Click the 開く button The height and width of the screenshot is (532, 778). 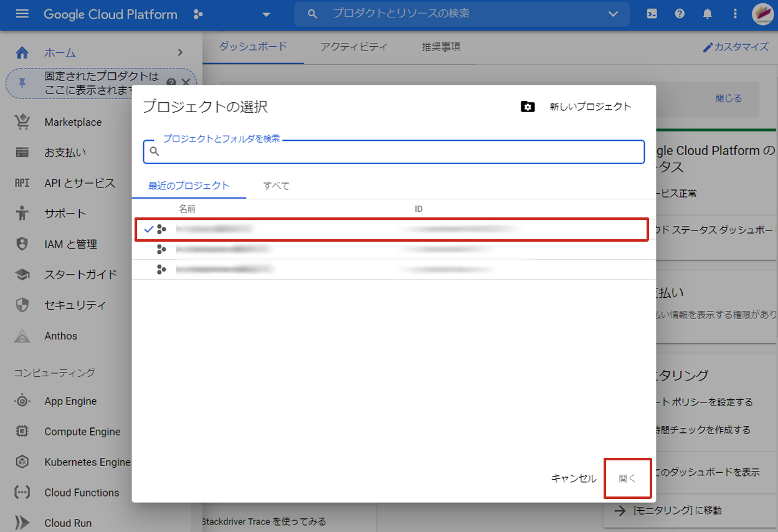tap(627, 478)
